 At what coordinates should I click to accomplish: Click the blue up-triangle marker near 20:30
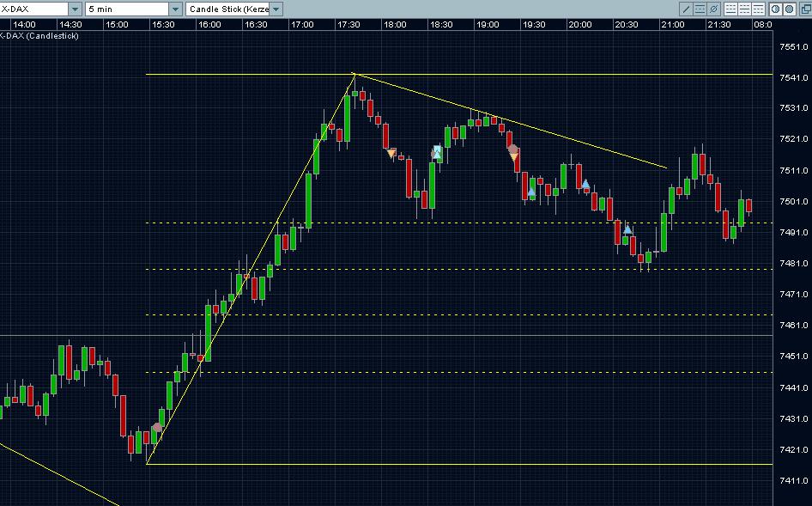coord(627,229)
